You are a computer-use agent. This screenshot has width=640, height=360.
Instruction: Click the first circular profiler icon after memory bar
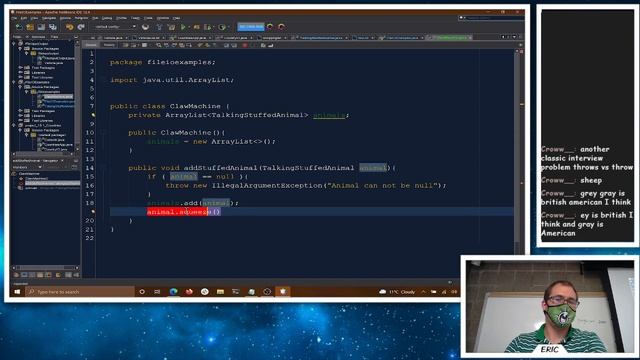270,27
